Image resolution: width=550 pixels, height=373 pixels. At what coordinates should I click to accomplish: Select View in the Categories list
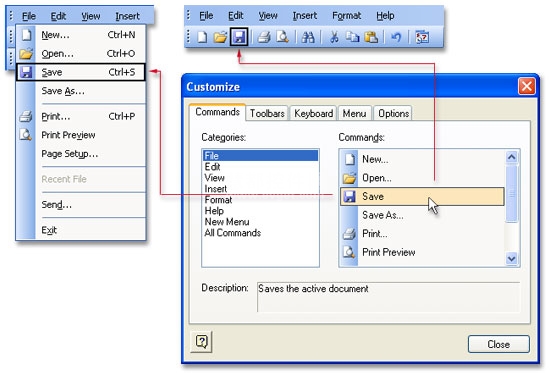[x=261, y=178]
